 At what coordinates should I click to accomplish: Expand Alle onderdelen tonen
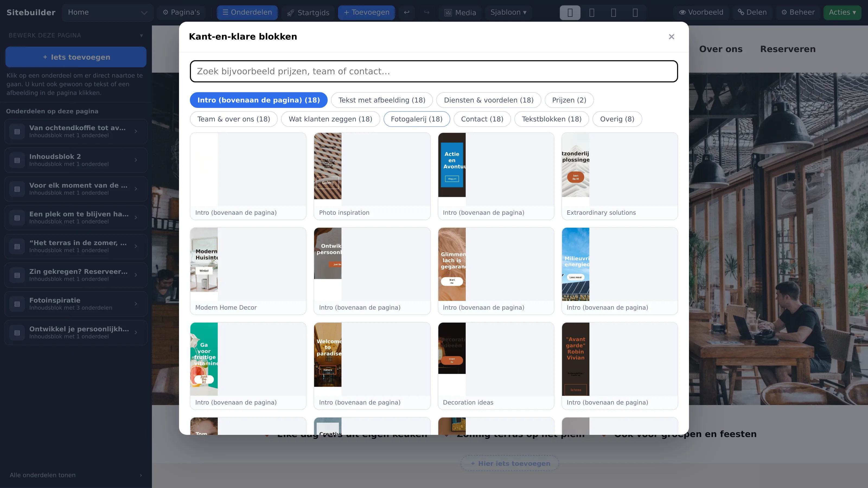coord(76,475)
